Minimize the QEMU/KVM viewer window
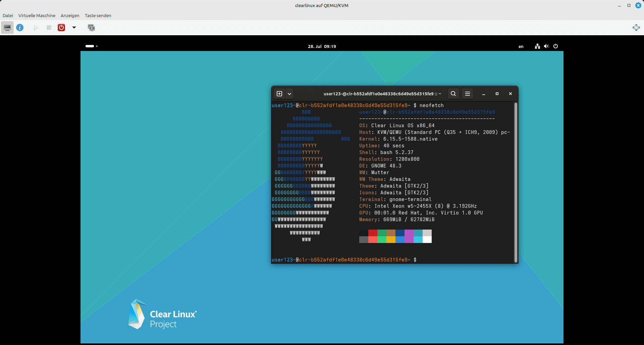This screenshot has height=345, width=644. click(x=619, y=5)
